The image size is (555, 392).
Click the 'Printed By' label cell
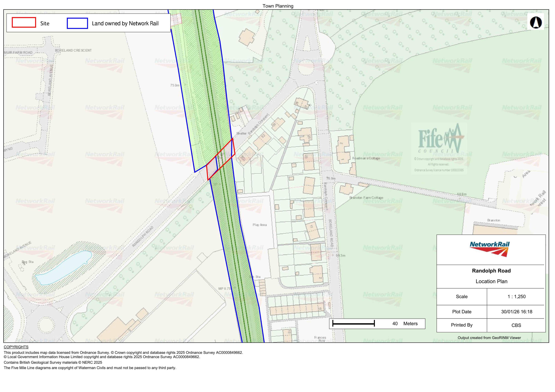click(462, 325)
